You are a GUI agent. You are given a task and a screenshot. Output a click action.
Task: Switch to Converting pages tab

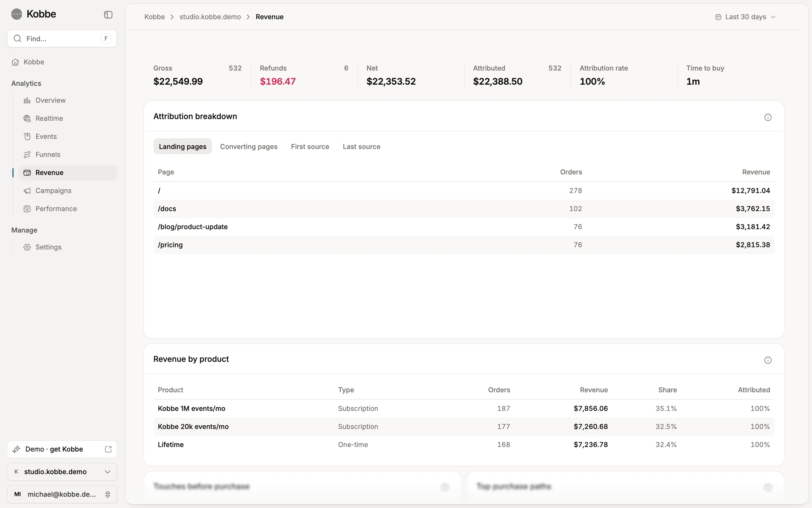pos(249,146)
